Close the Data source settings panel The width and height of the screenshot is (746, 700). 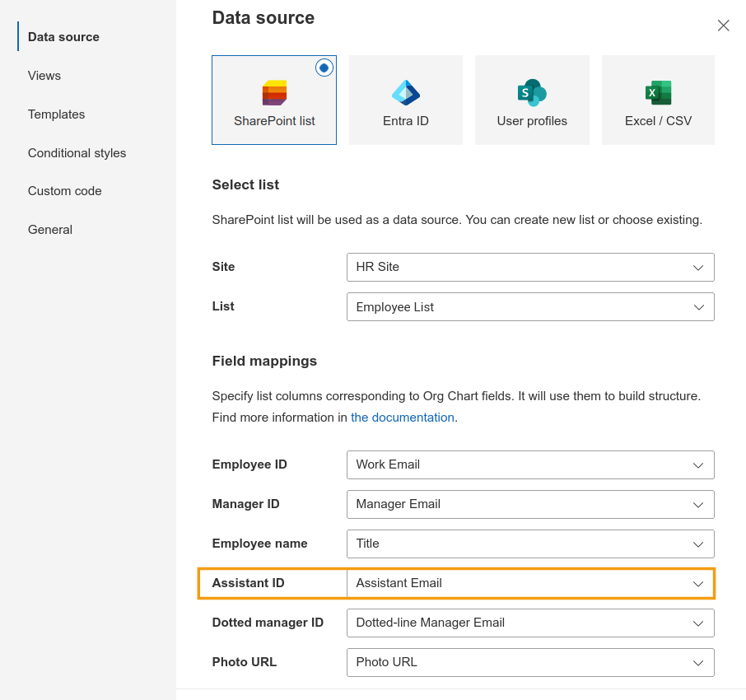[x=723, y=26]
